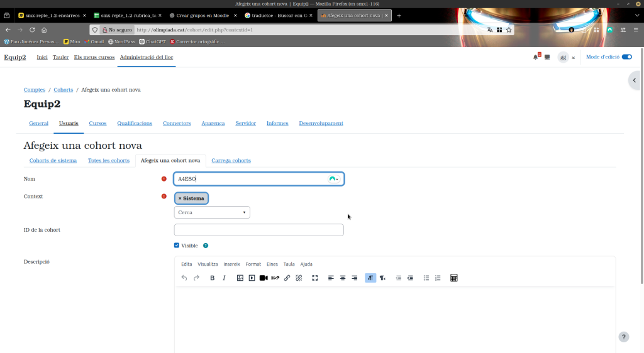Click the Bold button in the editor toolbar
Screen dimensions: 644x353
coord(212,278)
